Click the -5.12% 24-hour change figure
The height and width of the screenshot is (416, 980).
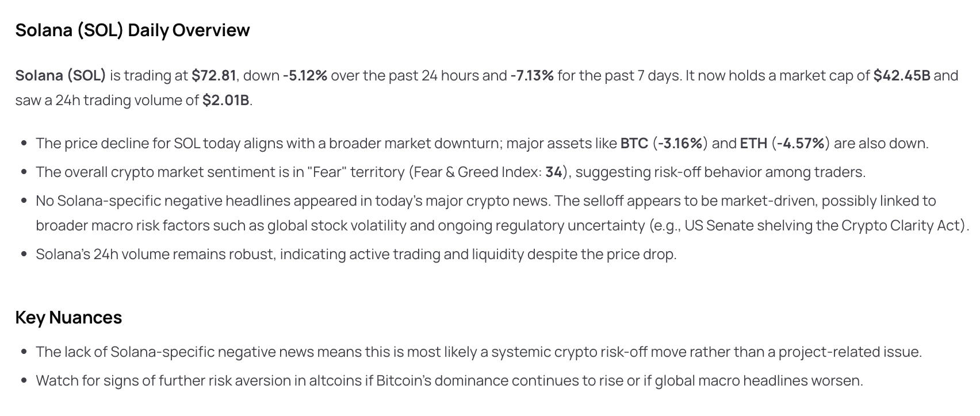point(305,75)
